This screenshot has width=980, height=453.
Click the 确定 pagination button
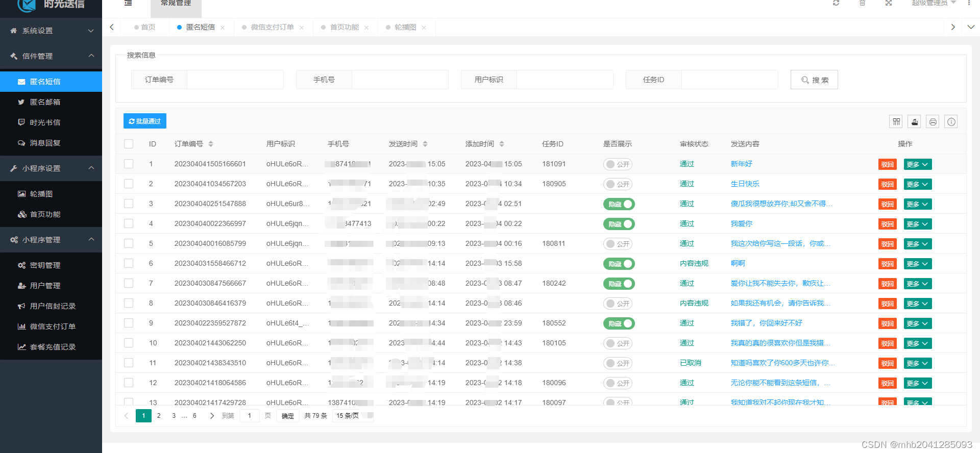coord(288,416)
